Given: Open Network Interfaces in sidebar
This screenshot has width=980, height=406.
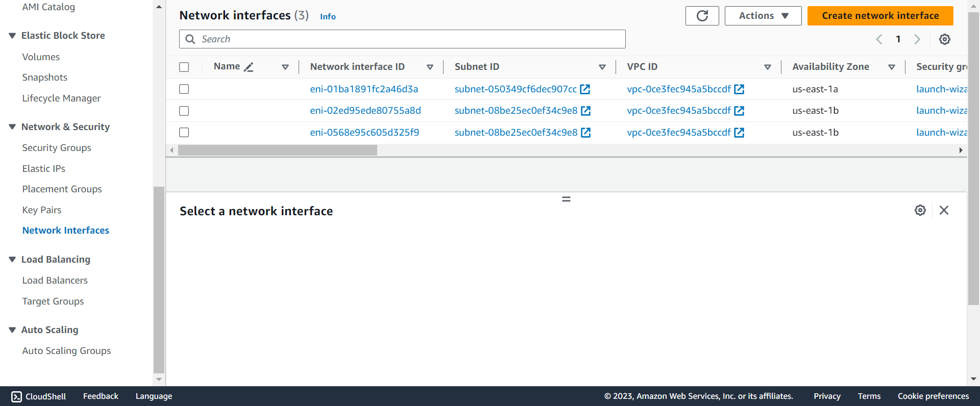Looking at the screenshot, I should point(66,231).
